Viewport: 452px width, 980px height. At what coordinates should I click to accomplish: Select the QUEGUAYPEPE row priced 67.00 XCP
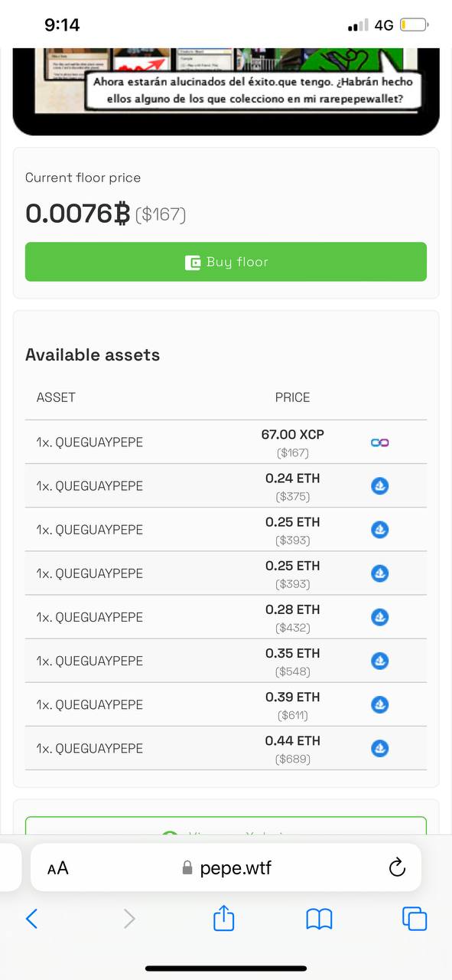pos(226,443)
